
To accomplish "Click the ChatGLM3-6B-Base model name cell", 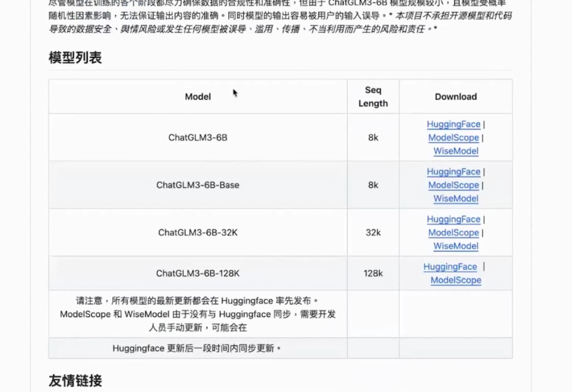I will (198, 185).
